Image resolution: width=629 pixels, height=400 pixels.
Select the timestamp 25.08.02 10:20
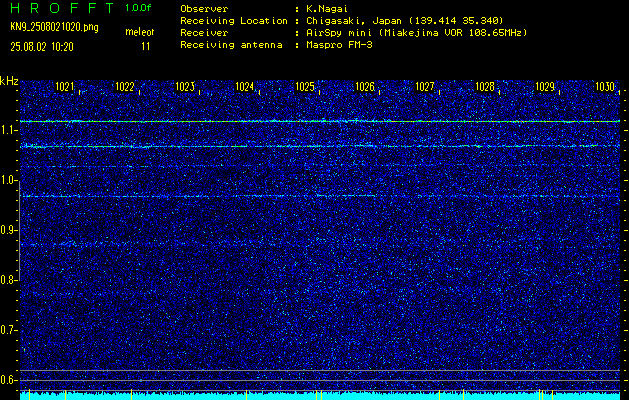pos(42,47)
